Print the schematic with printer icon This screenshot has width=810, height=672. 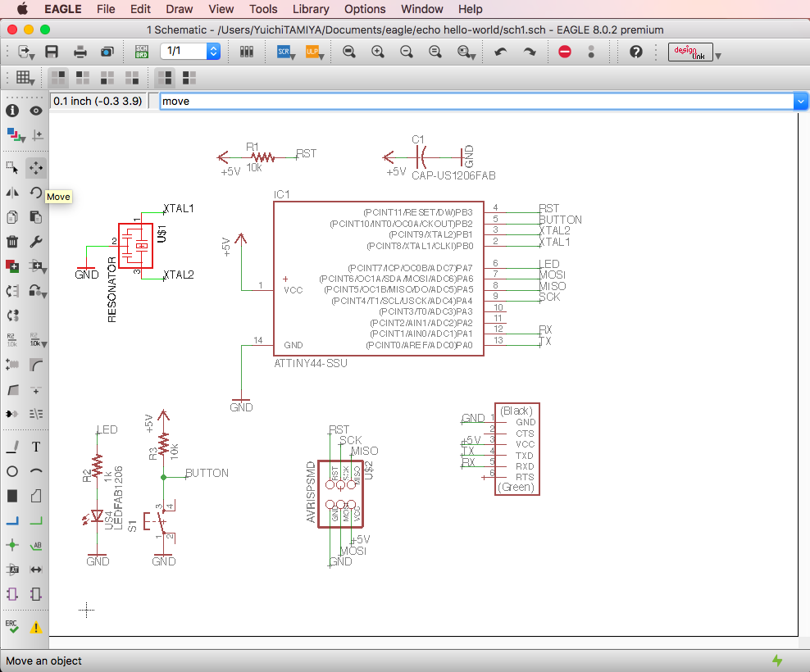(x=80, y=52)
